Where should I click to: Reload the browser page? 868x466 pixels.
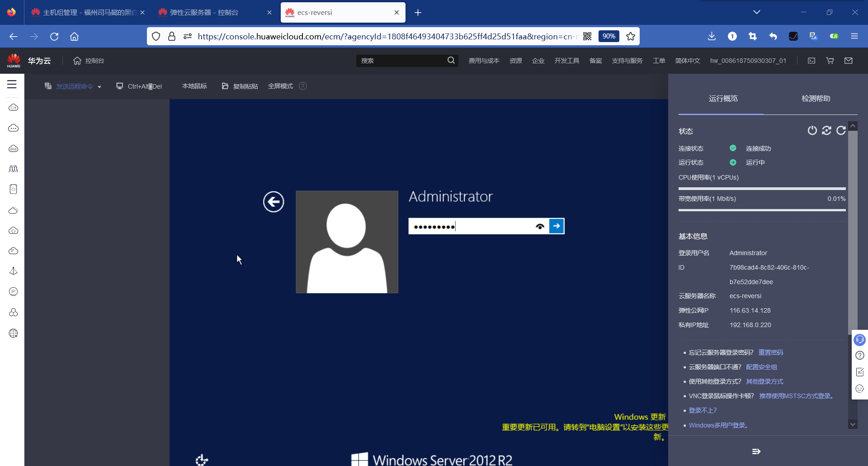pyautogui.click(x=54, y=36)
